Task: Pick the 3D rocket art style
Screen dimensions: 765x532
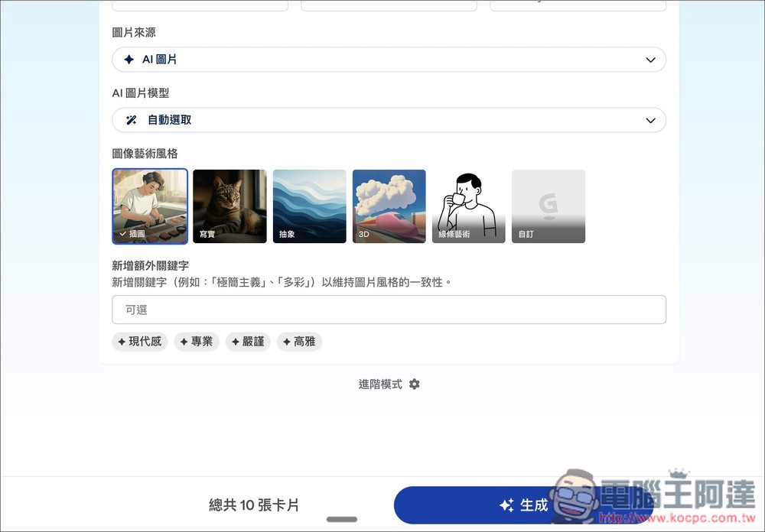Action: pos(389,205)
